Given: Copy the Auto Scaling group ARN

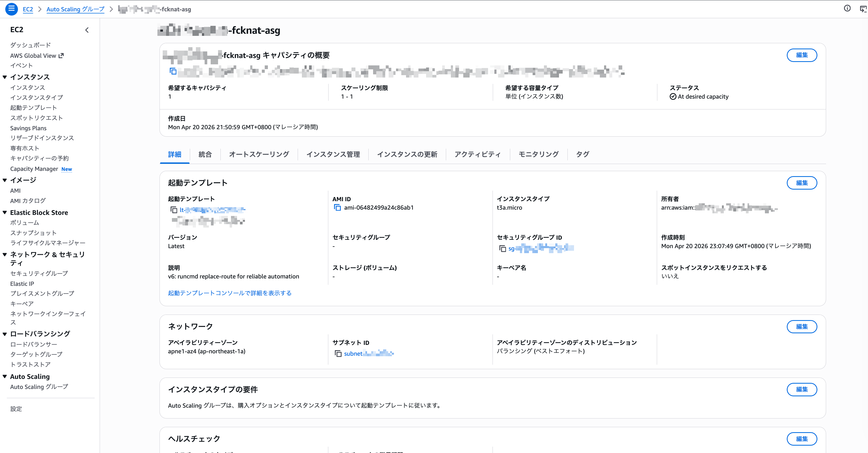Looking at the screenshot, I should (173, 71).
